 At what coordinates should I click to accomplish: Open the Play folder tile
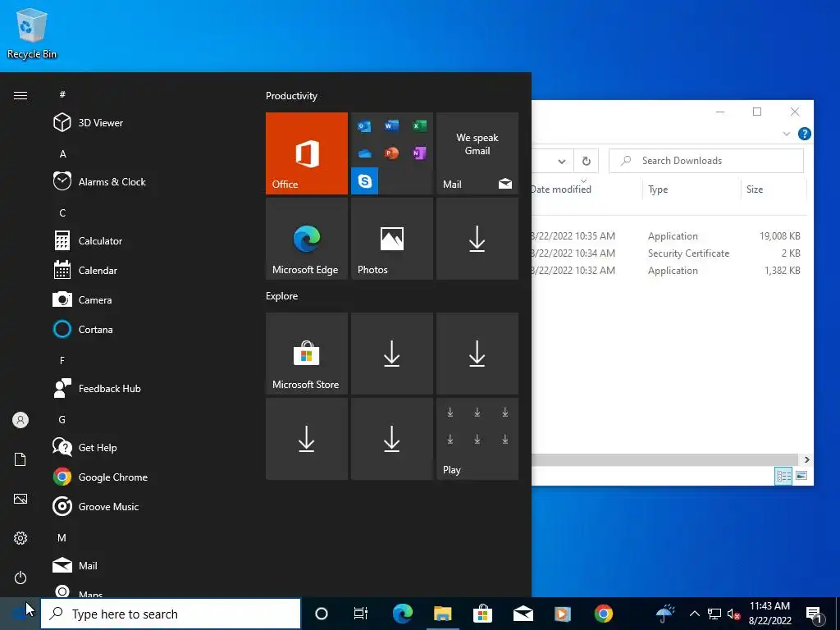coord(477,439)
